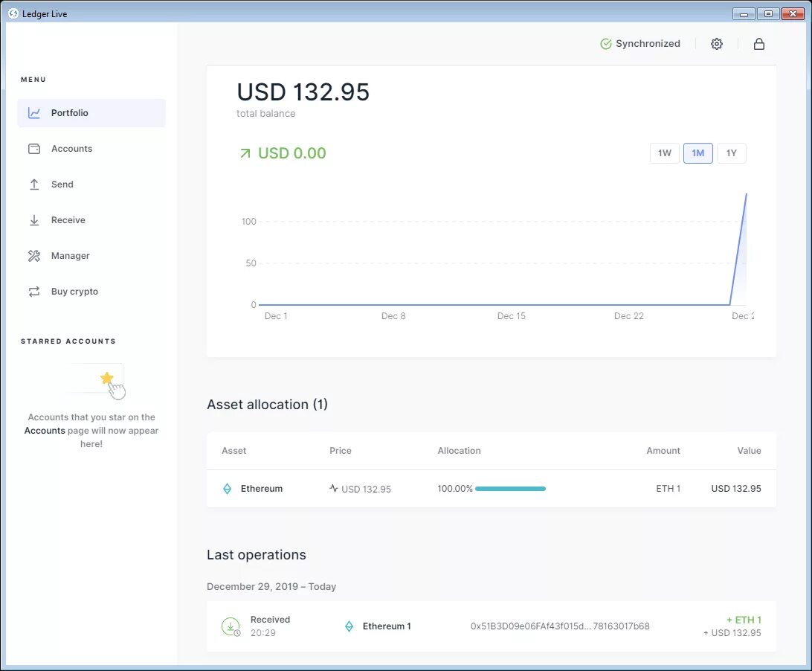Click 'USD 0.00' change value

292,153
